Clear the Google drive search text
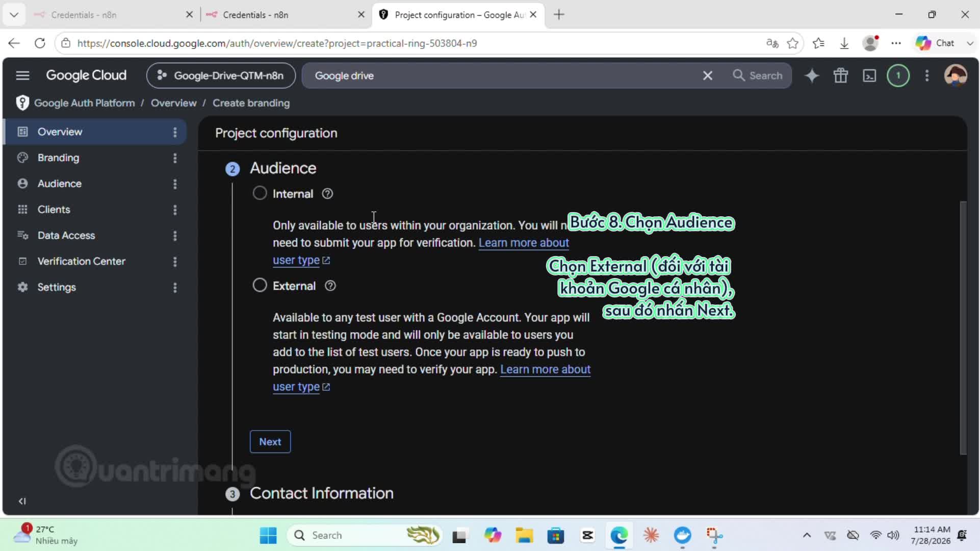980x551 pixels. point(708,76)
